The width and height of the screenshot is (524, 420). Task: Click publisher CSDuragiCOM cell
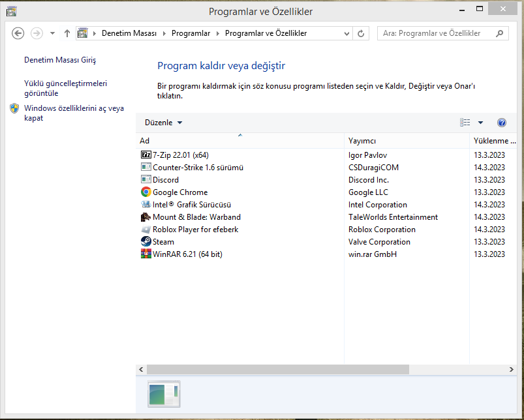(374, 167)
